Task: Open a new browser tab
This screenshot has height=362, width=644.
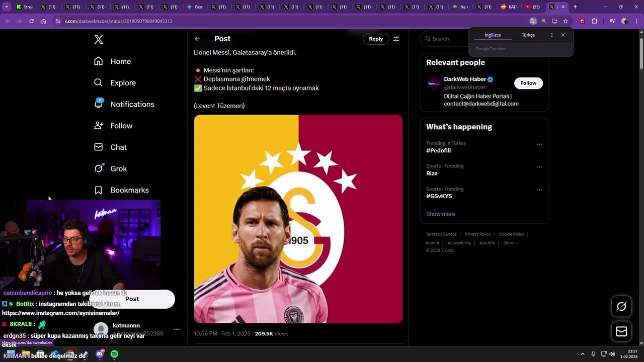Action: 575,7
